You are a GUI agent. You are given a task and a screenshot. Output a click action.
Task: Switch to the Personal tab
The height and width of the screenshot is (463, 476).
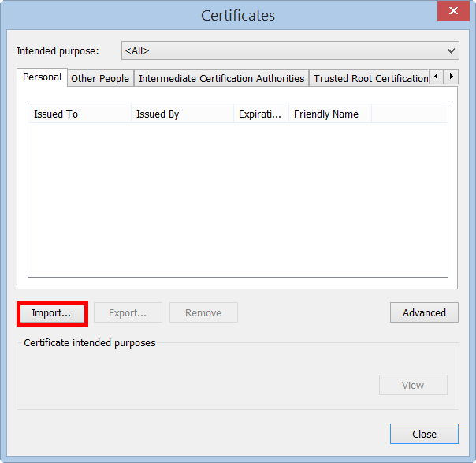pyautogui.click(x=42, y=77)
